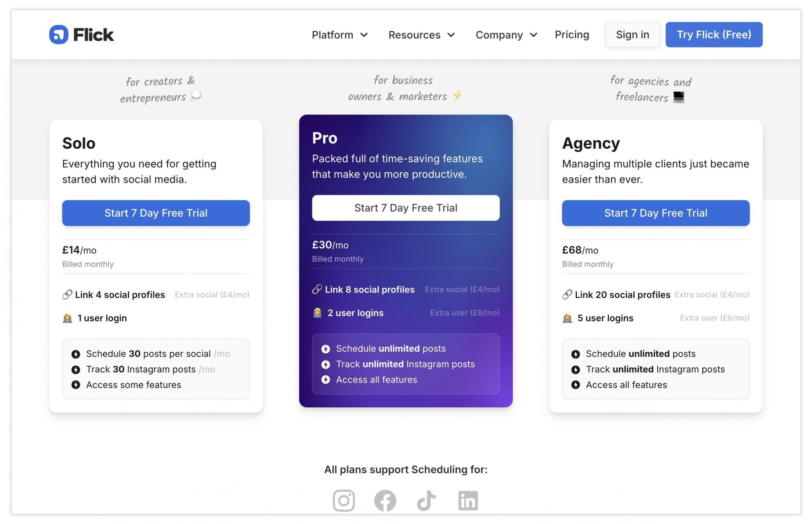
Task: Click the for creators & entrepreneurs caption
Action: point(160,89)
